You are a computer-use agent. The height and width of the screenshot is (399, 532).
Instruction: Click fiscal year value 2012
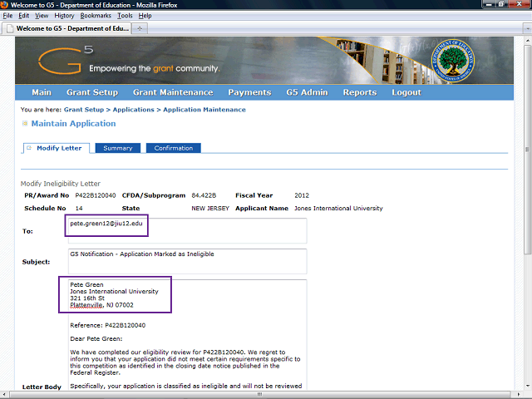click(x=302, y=195)
